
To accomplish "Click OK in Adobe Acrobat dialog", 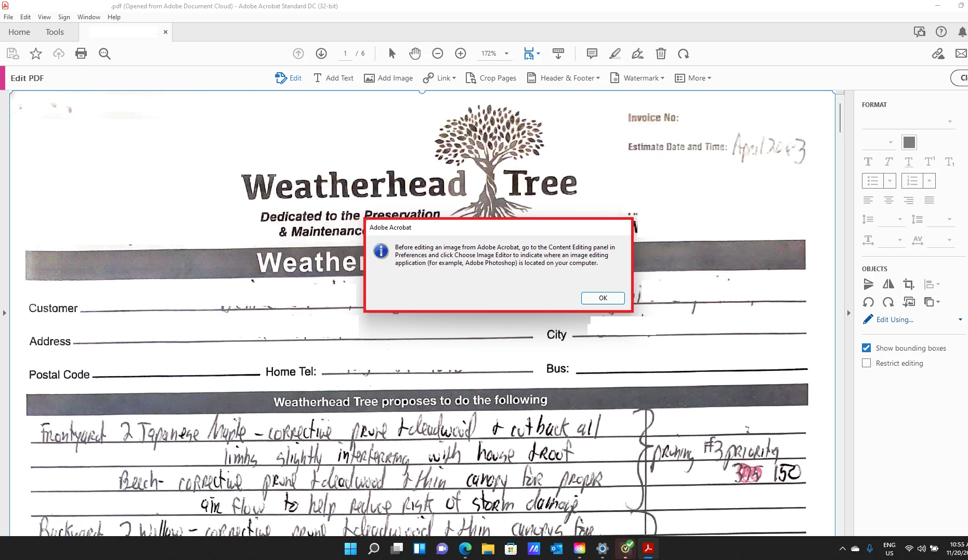I will click(x=603, y=298).
